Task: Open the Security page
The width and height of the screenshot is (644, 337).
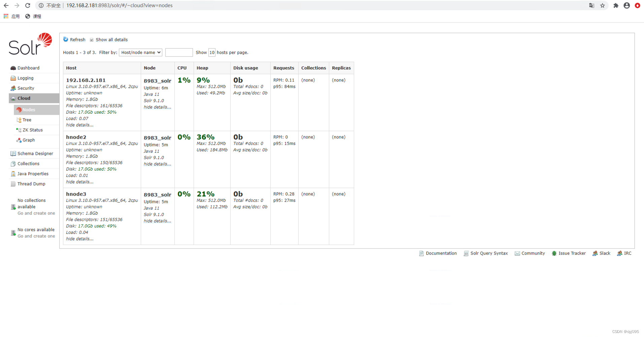Action: point(26,88)
